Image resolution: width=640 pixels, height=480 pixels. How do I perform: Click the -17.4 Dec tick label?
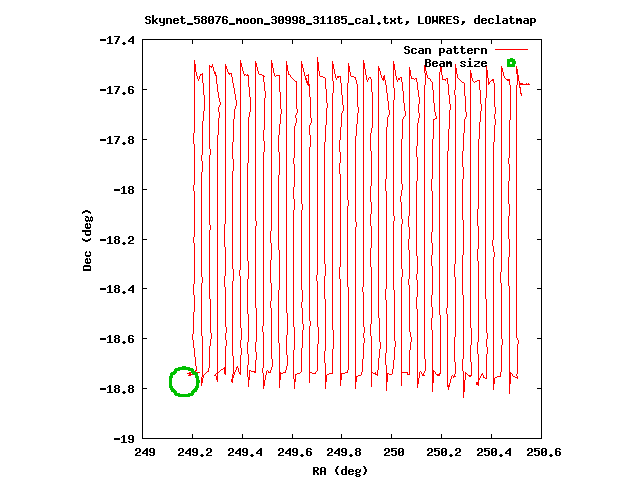click(x=117, y=40)
